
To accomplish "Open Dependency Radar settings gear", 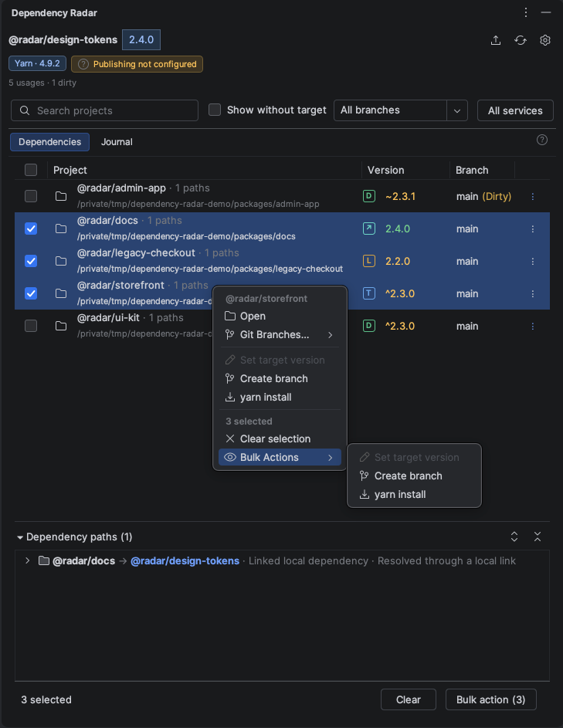I will (x=545, y=40).
